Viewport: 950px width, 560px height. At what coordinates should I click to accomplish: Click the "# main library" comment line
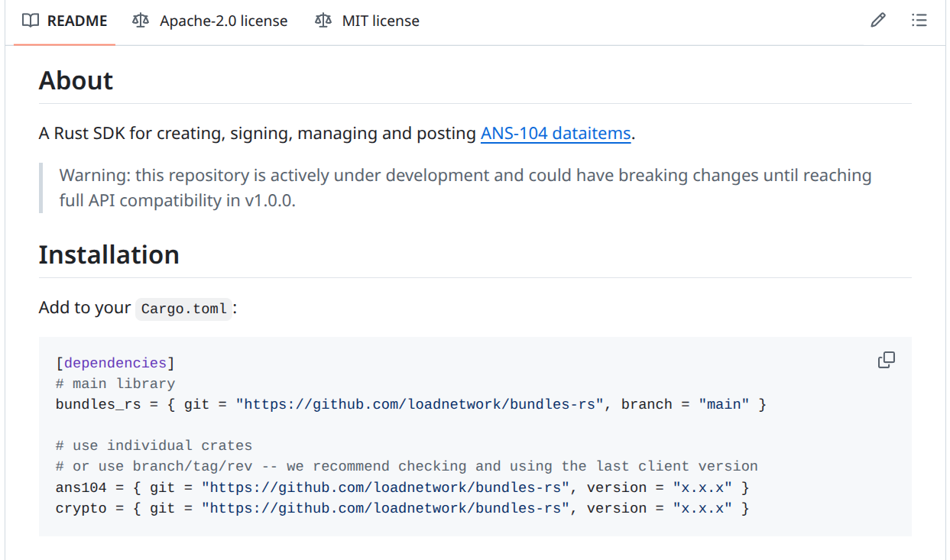click(115, 384)
